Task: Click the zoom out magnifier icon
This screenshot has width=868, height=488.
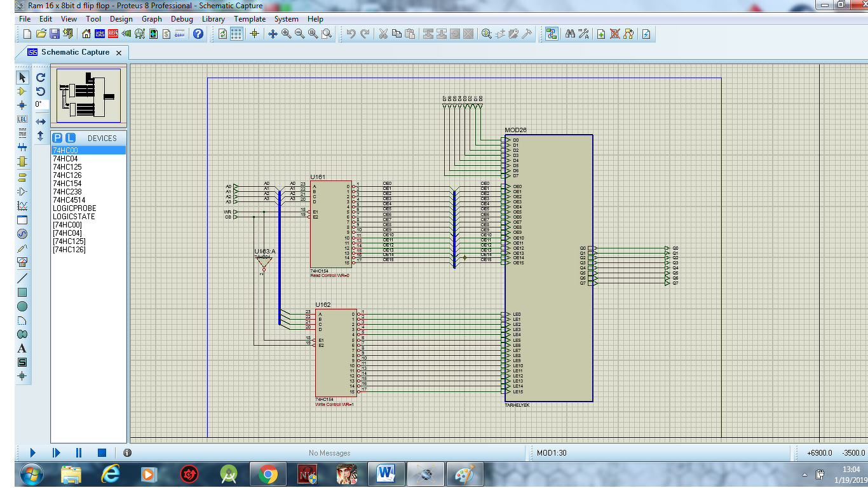Action: (299, 34)
